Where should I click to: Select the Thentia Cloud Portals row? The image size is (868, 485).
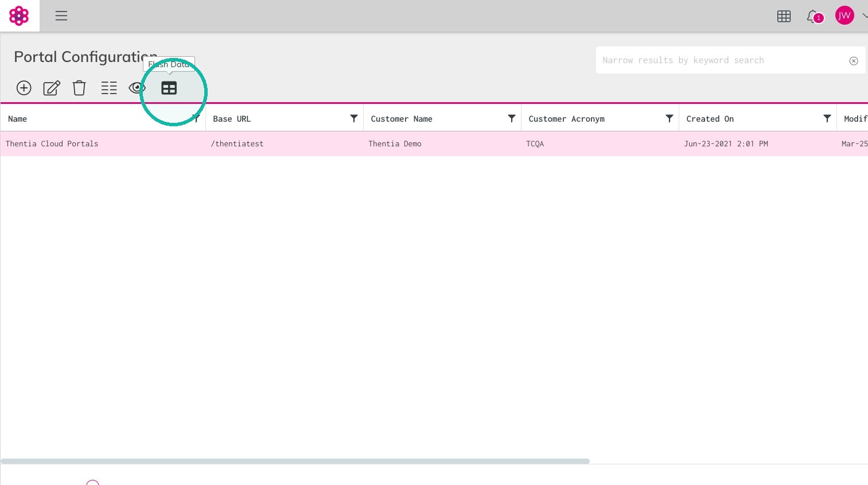(434, 143)
